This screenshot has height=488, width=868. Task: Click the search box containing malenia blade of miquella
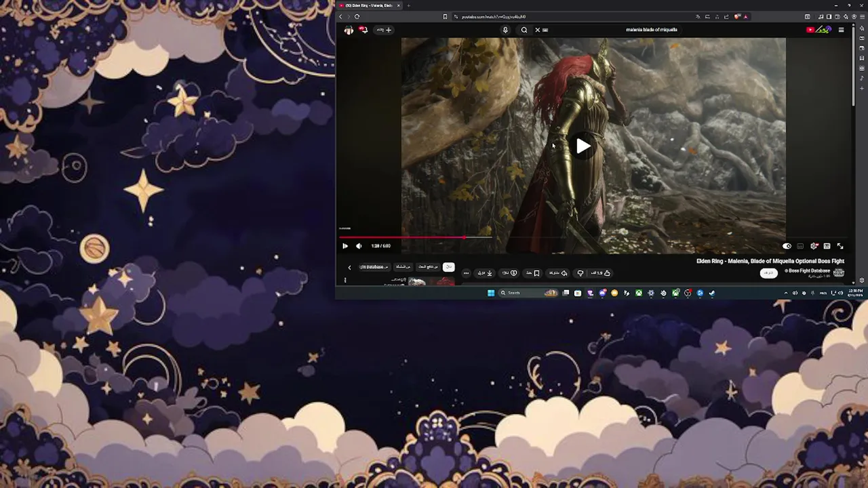point(614,30)
